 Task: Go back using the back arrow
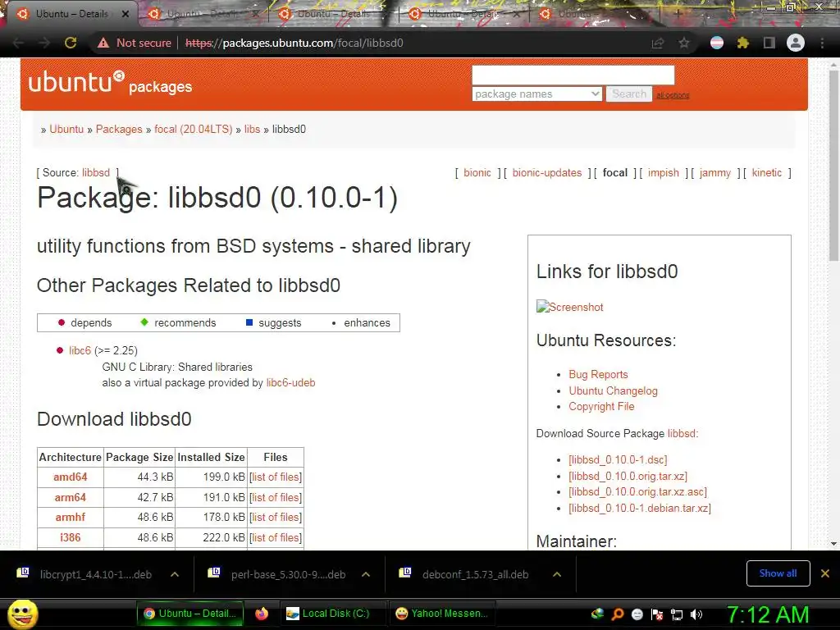point(18,43)
